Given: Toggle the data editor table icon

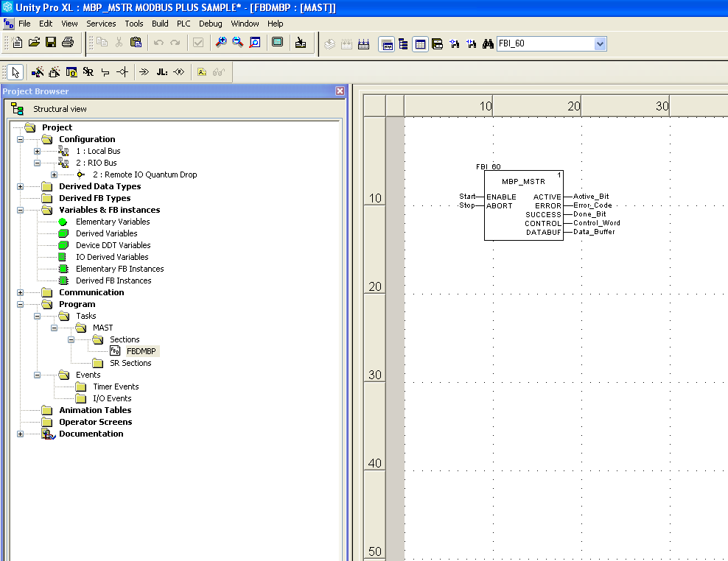Looking at the screenshot, I should [x=420, y=44].
